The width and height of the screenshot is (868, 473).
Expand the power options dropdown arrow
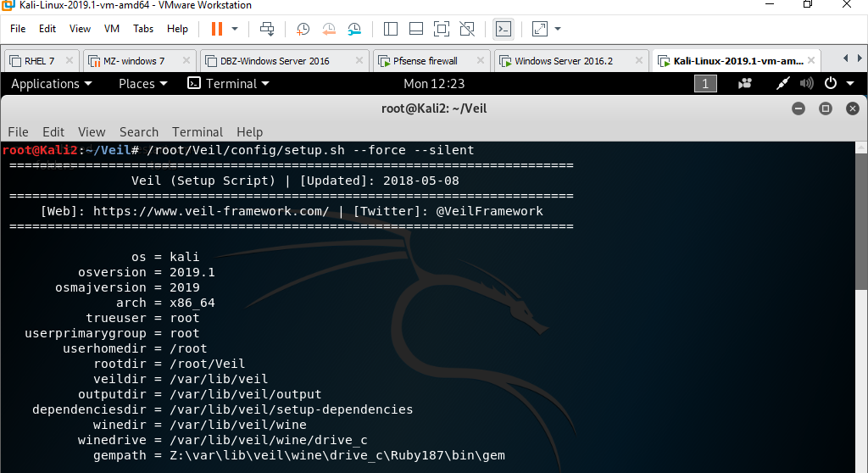point(850,84)
